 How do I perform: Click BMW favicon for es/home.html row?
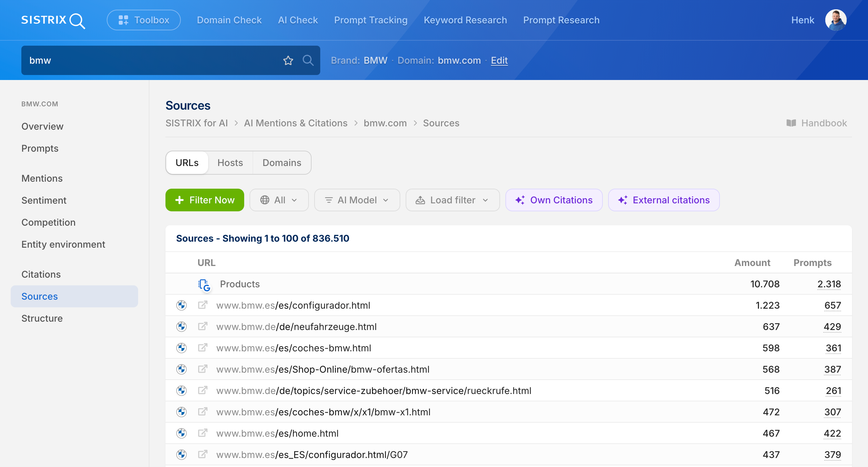181,433
